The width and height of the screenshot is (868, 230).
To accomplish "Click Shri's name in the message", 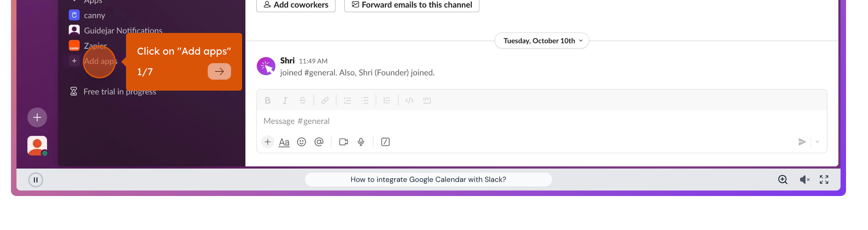I will click(287, 61).
